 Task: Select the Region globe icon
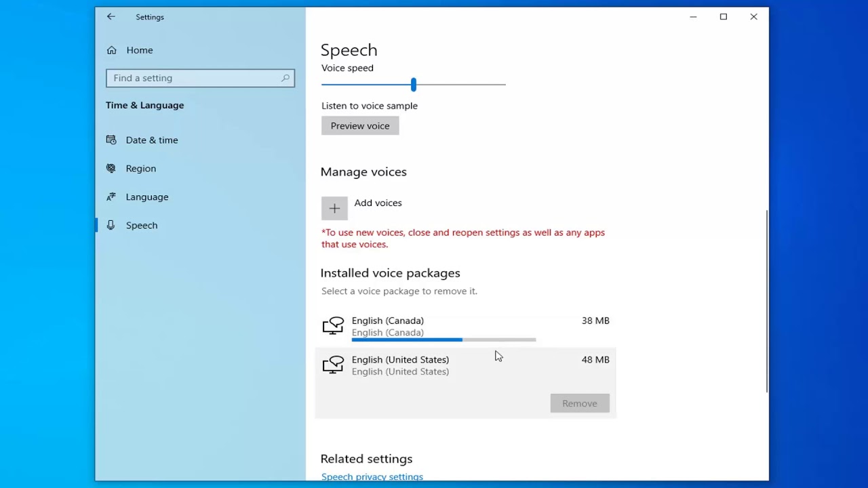111,169
